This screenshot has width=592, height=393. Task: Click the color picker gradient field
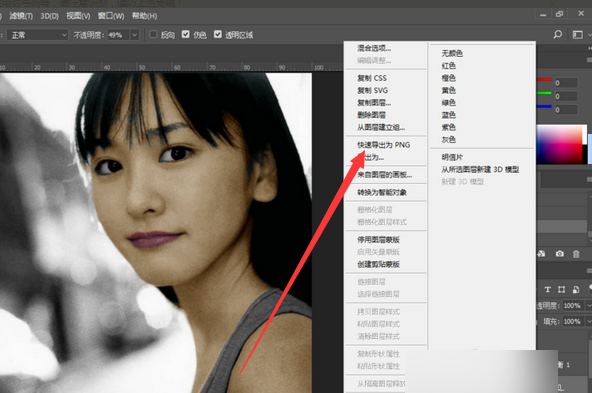pos(560,145)
